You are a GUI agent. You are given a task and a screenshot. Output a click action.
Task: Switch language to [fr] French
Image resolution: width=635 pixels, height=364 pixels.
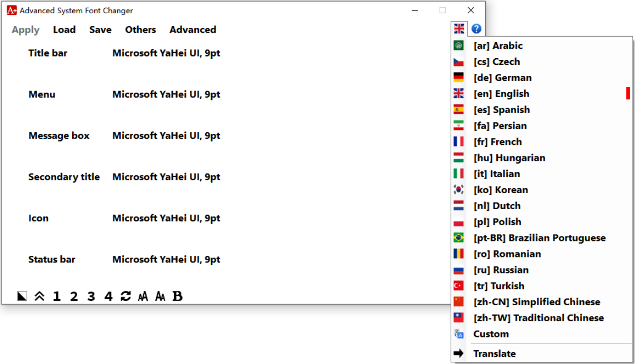497,141
